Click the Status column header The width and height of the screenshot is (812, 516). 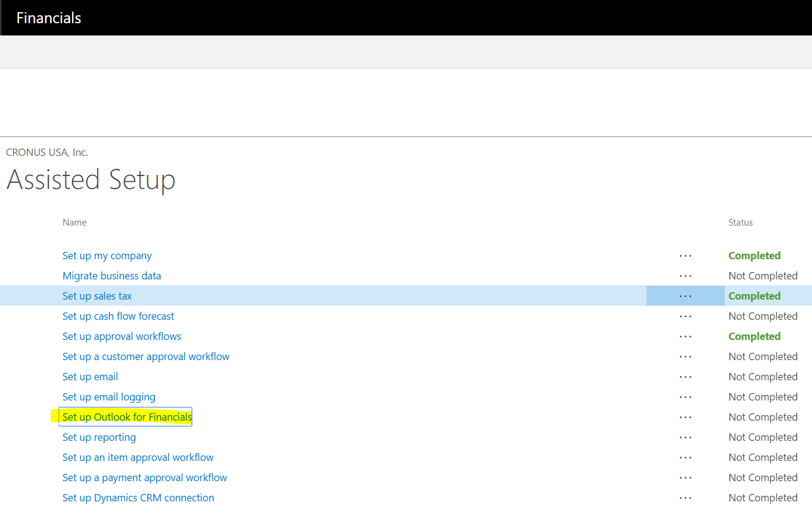740,222
